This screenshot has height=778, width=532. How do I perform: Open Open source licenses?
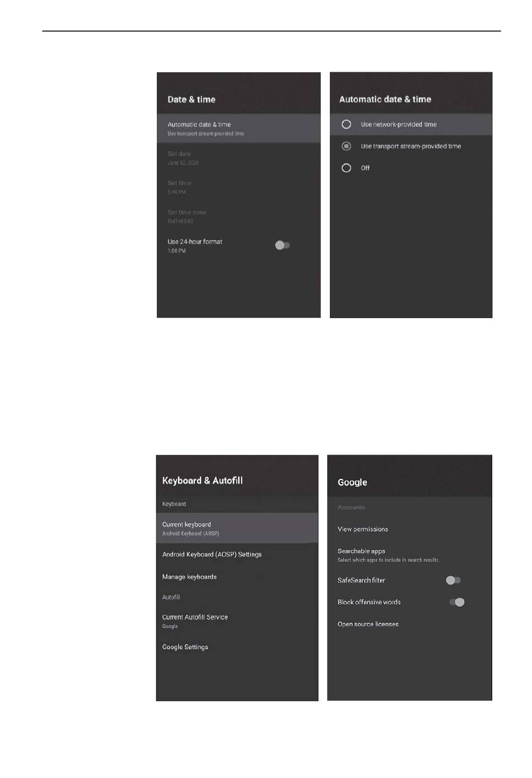(409, 624)
